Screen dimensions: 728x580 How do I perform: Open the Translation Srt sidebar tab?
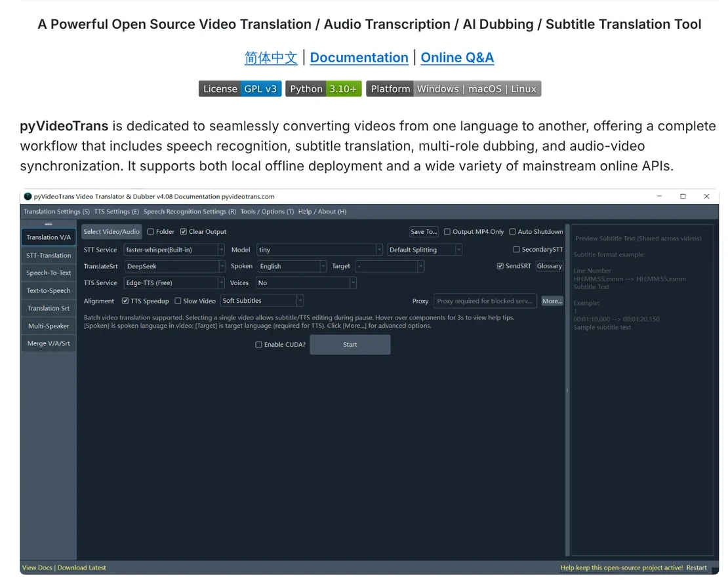click(49, 308)
